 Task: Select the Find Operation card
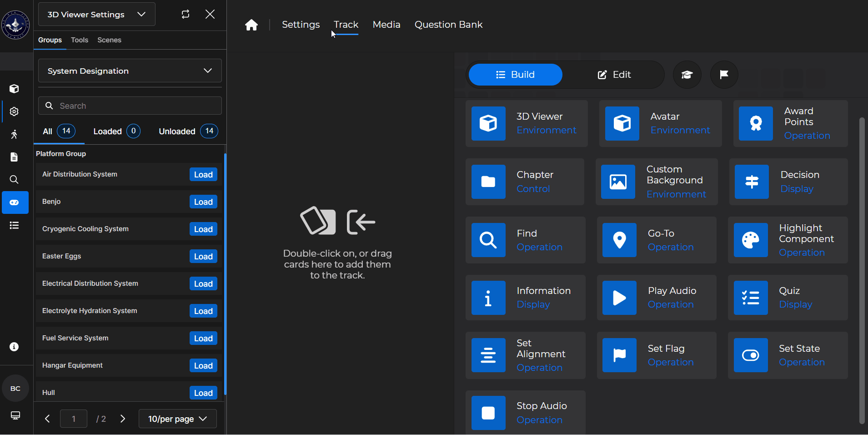pos(525,240)
